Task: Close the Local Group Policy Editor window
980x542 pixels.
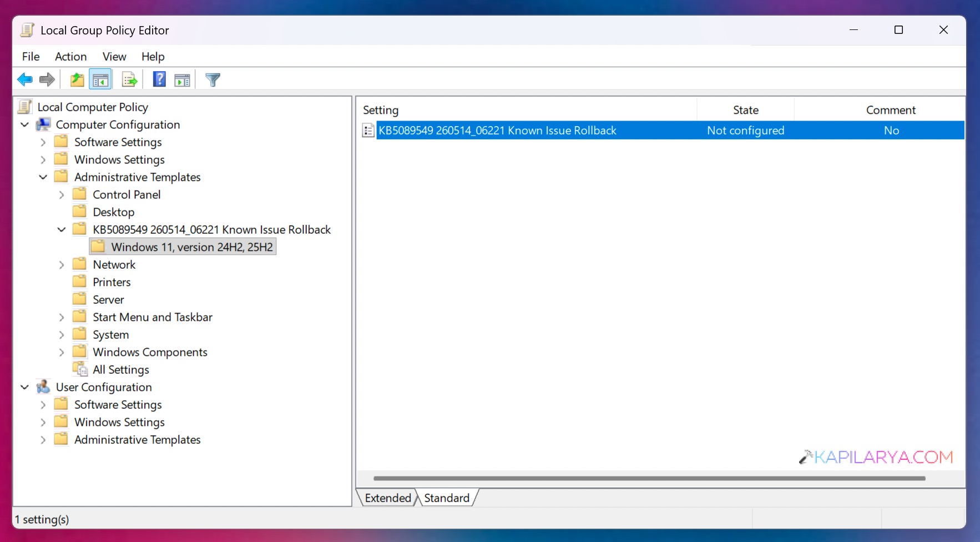Action: 943,30
